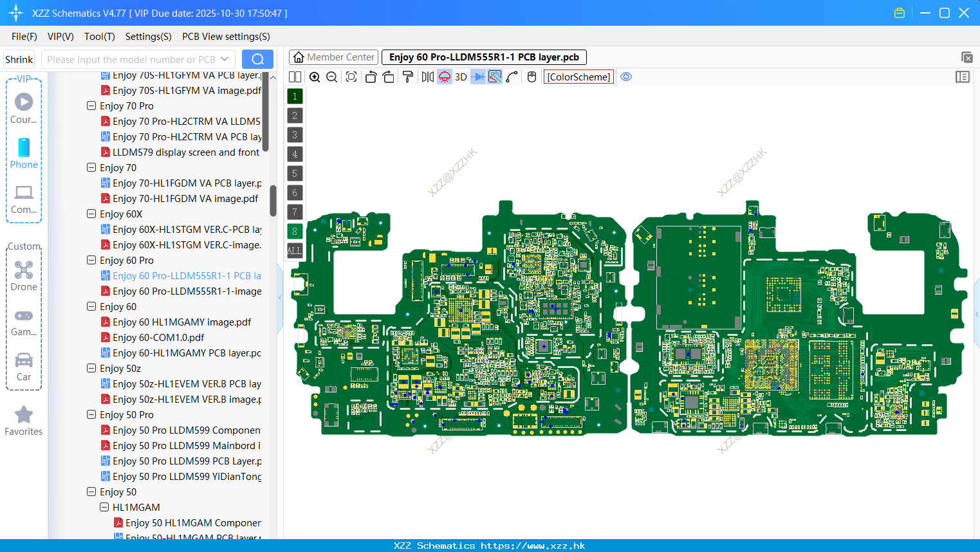Switch to the Member Center tab
Image resolution: width=980 pixels, height=552 pixels.
334,57
